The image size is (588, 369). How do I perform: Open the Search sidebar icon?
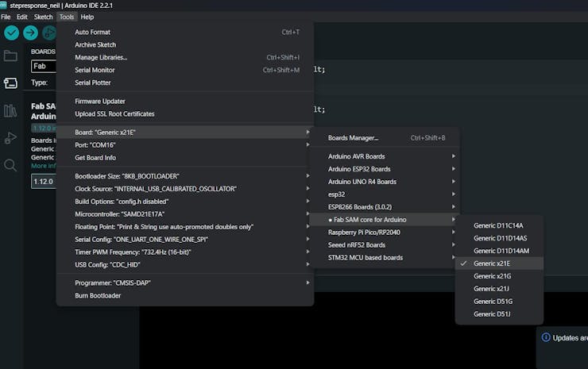pos(10,165)
